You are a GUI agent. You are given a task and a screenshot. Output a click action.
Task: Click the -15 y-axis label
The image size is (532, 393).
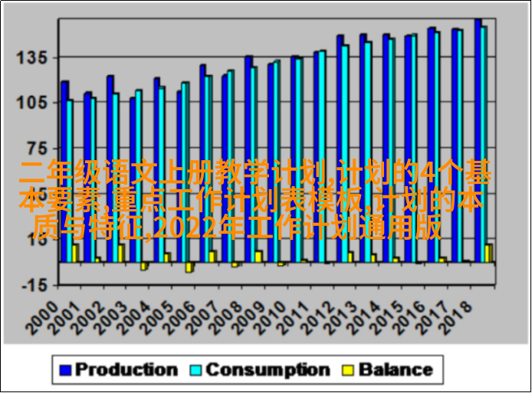[34, 284]
